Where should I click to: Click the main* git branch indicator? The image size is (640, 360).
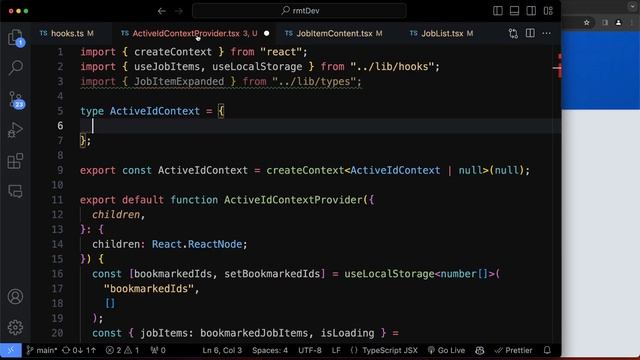click(x=42, y=350)
